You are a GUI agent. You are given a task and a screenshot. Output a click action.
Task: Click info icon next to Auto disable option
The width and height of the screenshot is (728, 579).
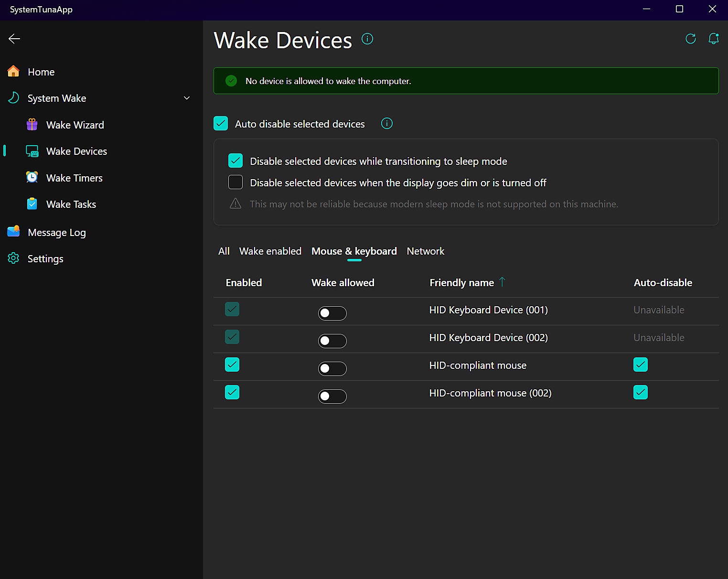[386, 124]
